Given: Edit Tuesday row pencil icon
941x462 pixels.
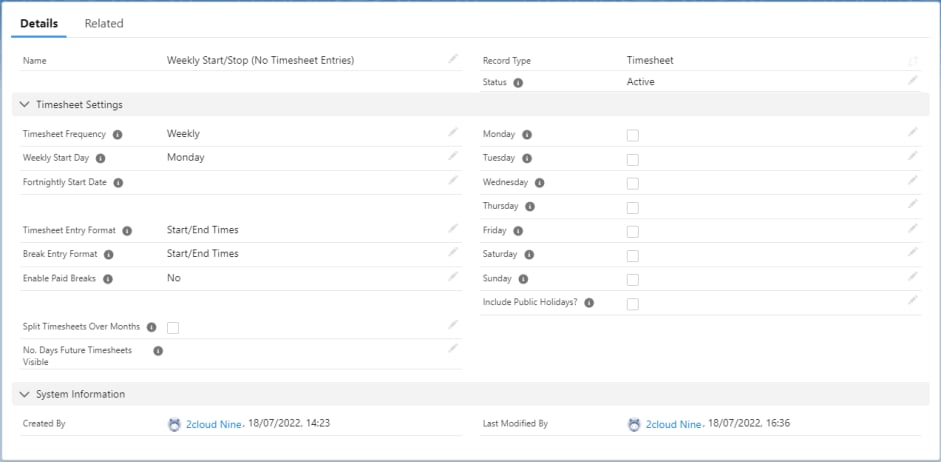Looking at the screenshot, I should pos(913,156).
